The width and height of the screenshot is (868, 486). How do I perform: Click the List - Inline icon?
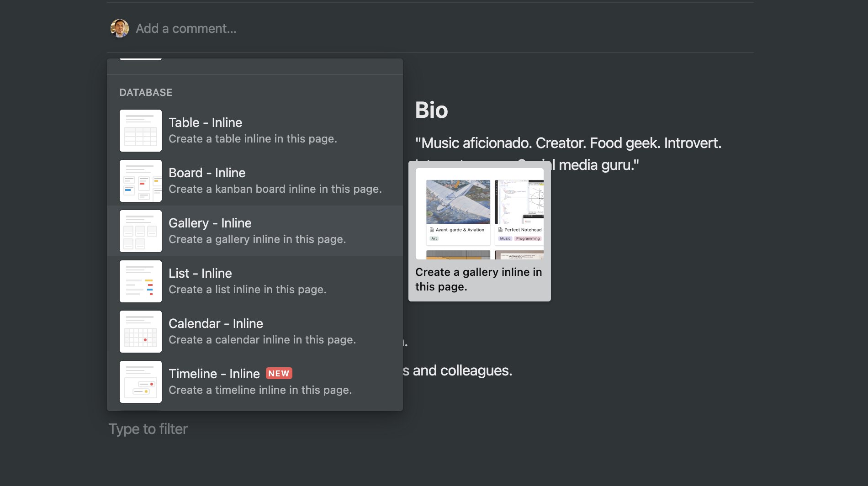(x=141, y=281)
